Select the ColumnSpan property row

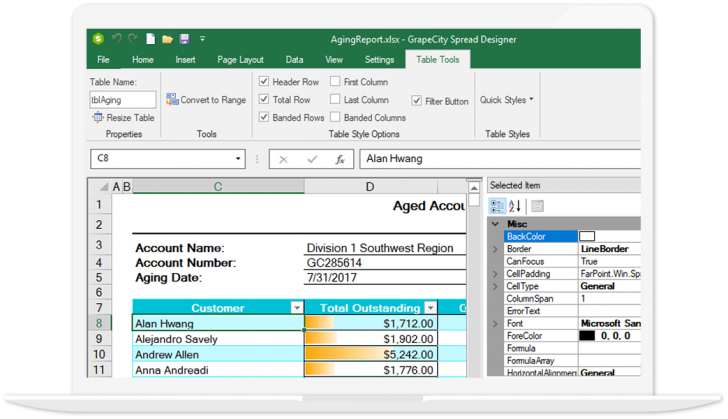pyautogui.click(x=572, y=299)
